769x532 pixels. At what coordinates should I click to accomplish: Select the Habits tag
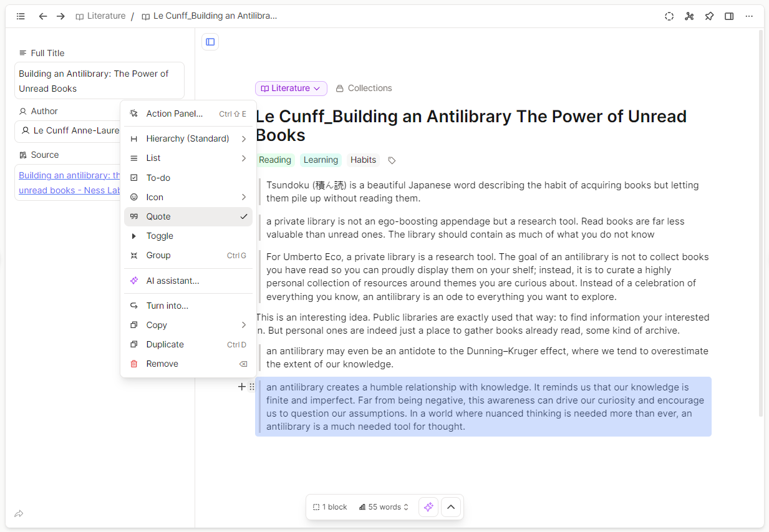coord(363,160)
